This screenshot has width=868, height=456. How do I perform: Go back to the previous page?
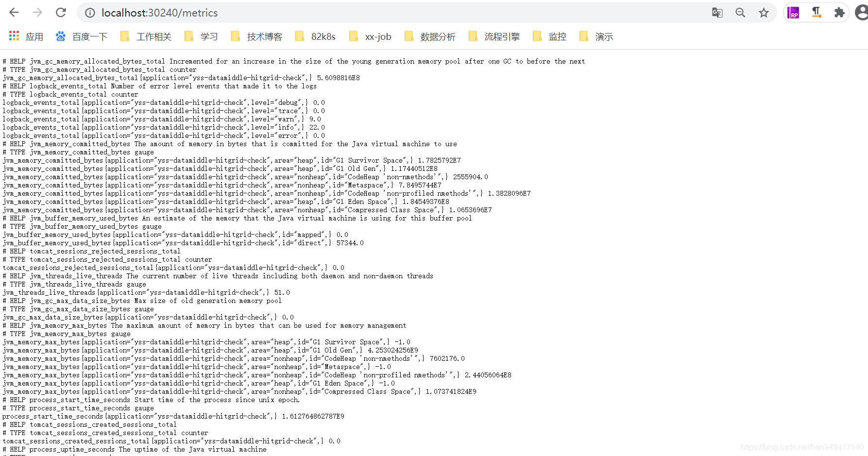pos(14,13)
